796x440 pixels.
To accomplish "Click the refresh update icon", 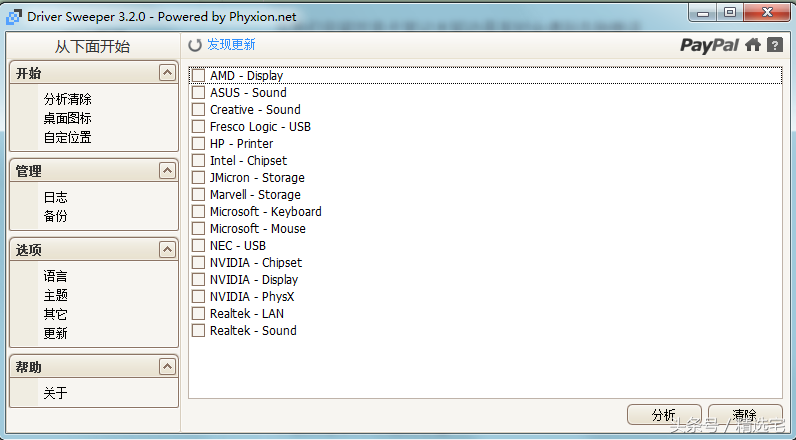I will pyautogui.click(x=195, y=45).
